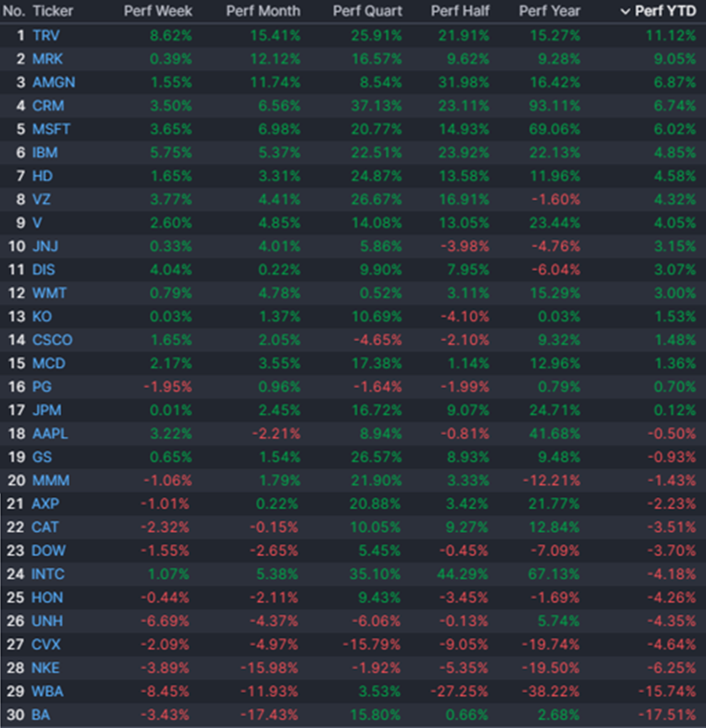The height and width of the screenshot is (728, 706).
Task: Open the AAPL ticker link
Action: tap(50, 433)
